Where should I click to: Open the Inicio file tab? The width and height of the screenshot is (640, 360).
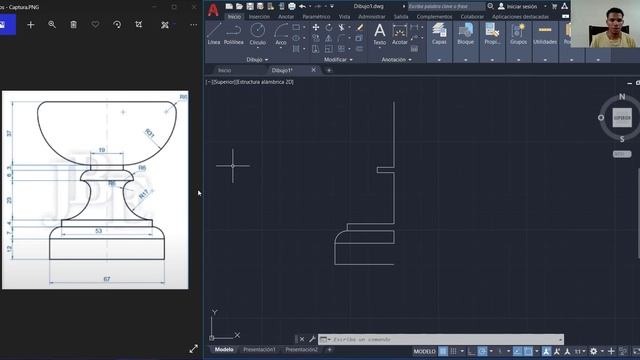pyautogui.click(x=224, y=70)
